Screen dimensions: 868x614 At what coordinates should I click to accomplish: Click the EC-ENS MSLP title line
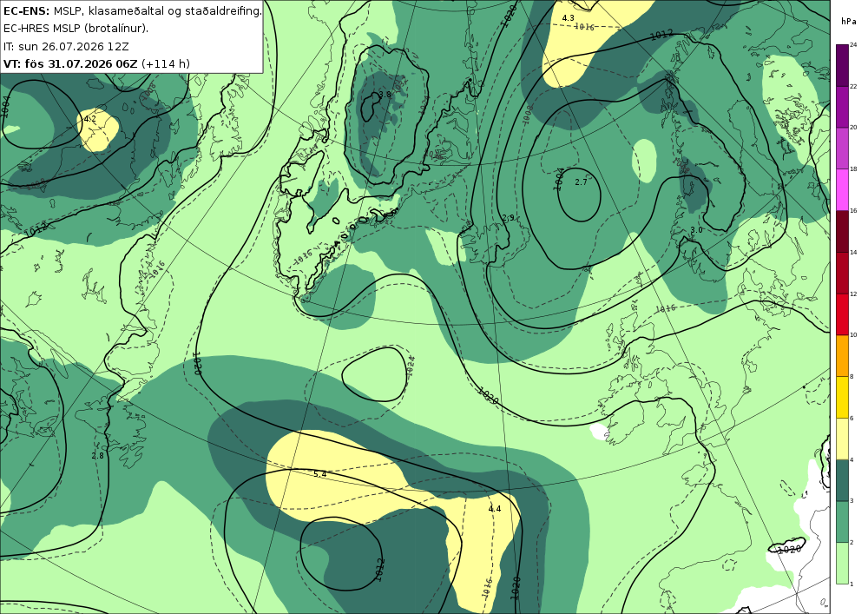132,10
